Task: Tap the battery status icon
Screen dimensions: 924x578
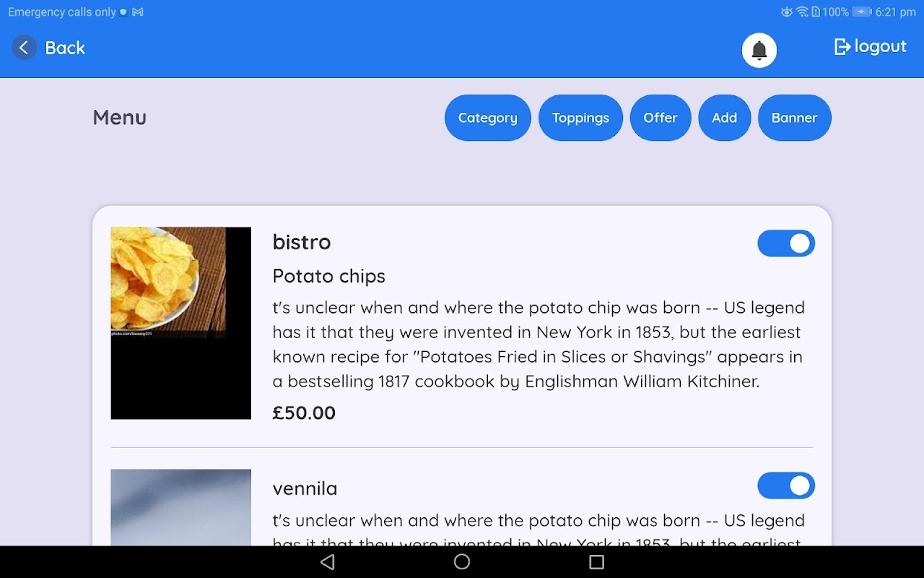Action: 862,12
